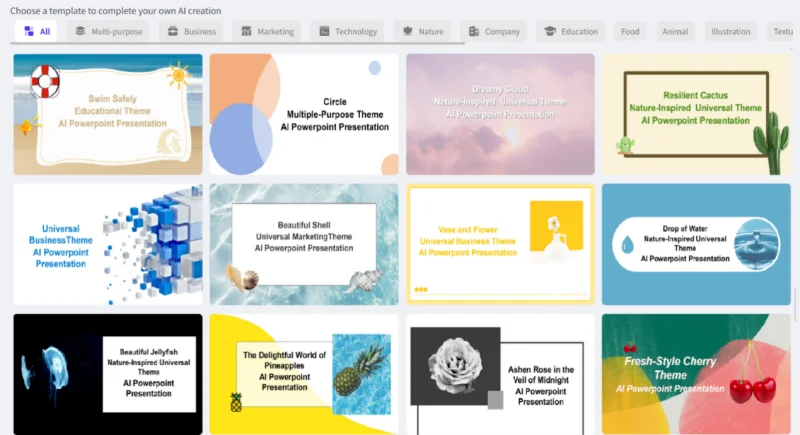
Task: Click the monitor icon beside Technology
Action: 324,31
